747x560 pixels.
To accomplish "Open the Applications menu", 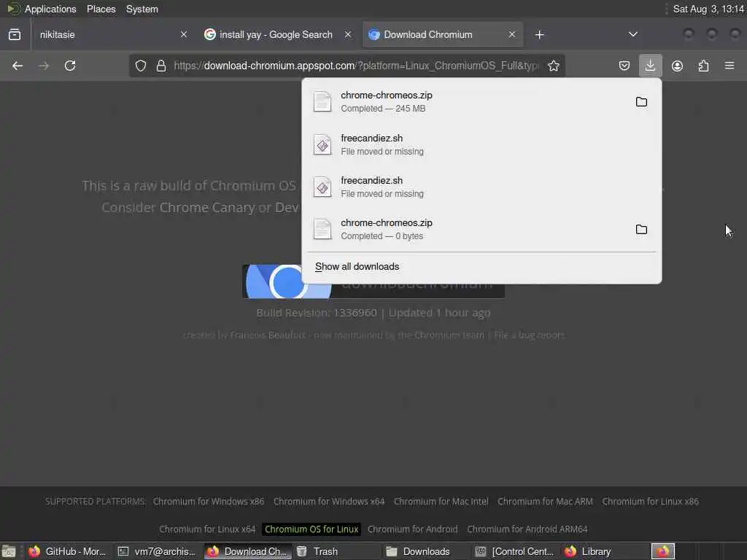I will point(50,9).
